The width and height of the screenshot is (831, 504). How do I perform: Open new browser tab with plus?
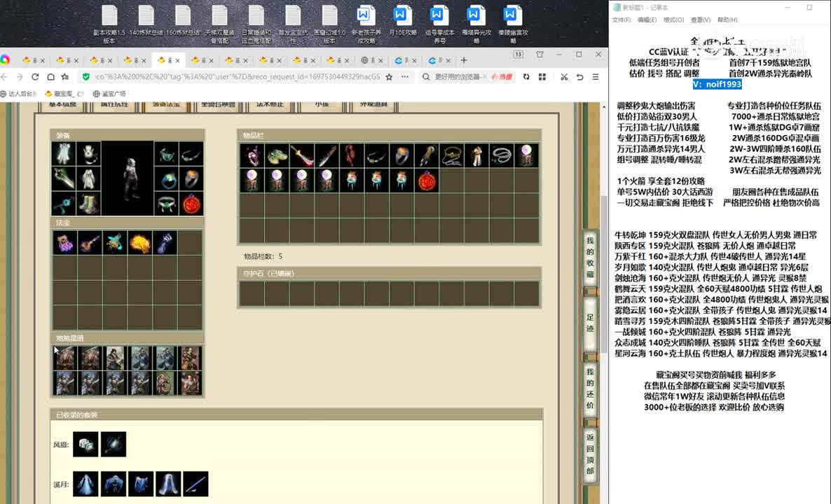[464, 60]
